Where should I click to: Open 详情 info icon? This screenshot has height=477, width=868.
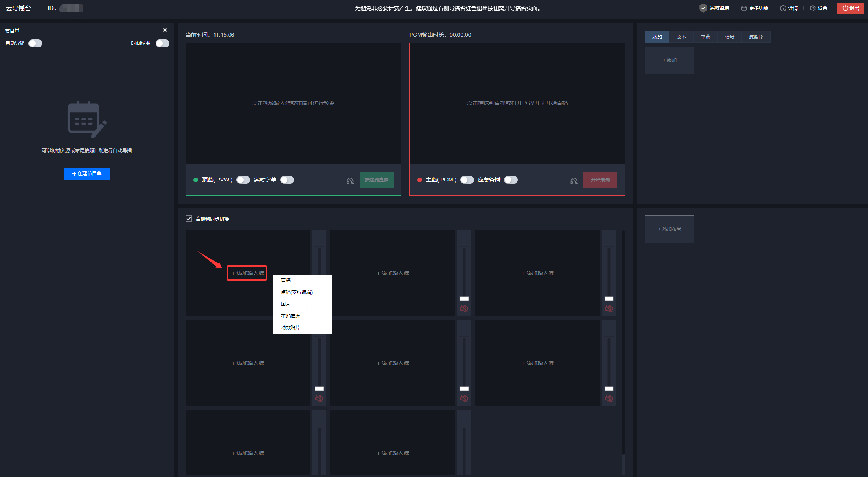point(783,8)
